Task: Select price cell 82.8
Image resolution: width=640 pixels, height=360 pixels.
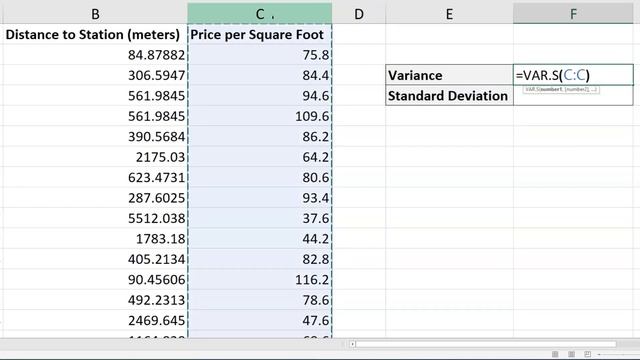Action: click(260, 259)
